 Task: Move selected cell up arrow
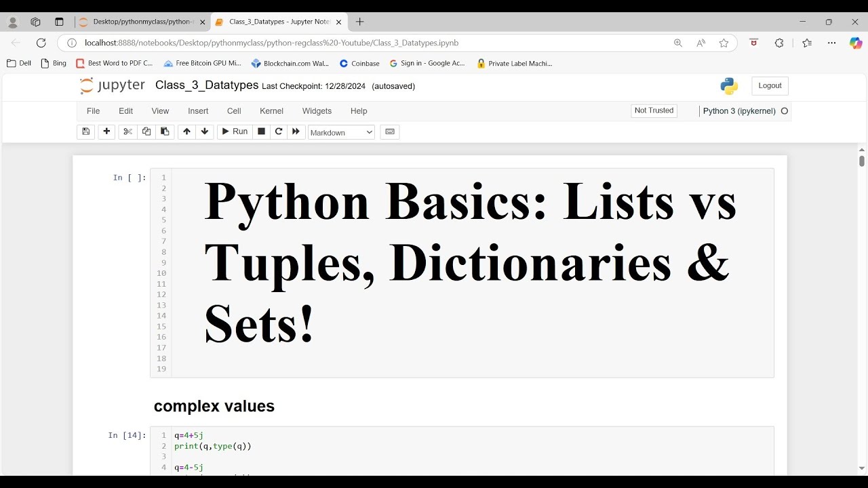tap(186, 131)
